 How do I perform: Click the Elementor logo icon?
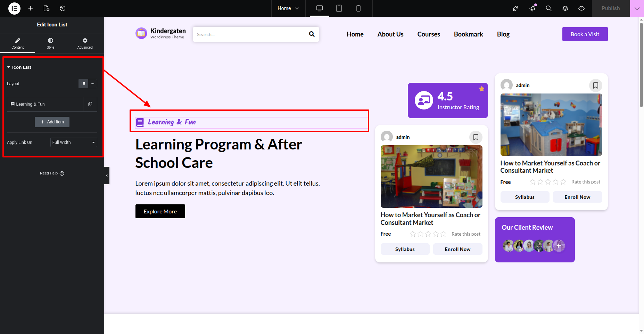pyautogui.click(x=14, y=8)
